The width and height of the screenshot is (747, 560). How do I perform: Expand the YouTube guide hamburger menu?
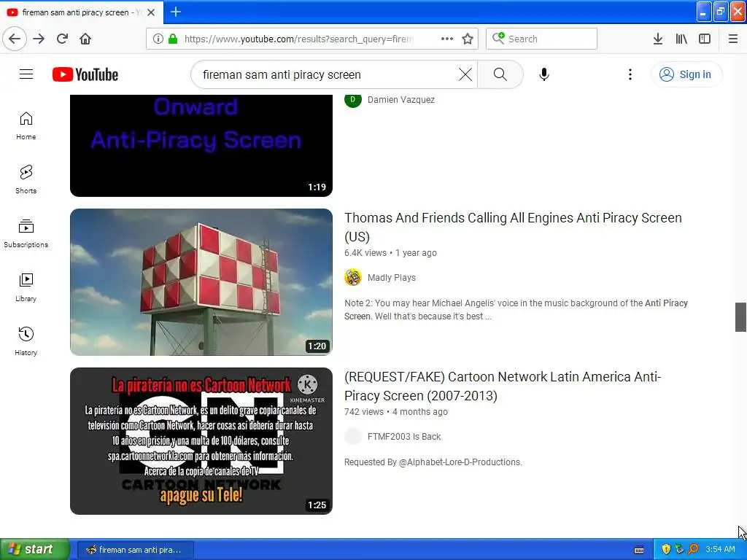coord(26,74)
